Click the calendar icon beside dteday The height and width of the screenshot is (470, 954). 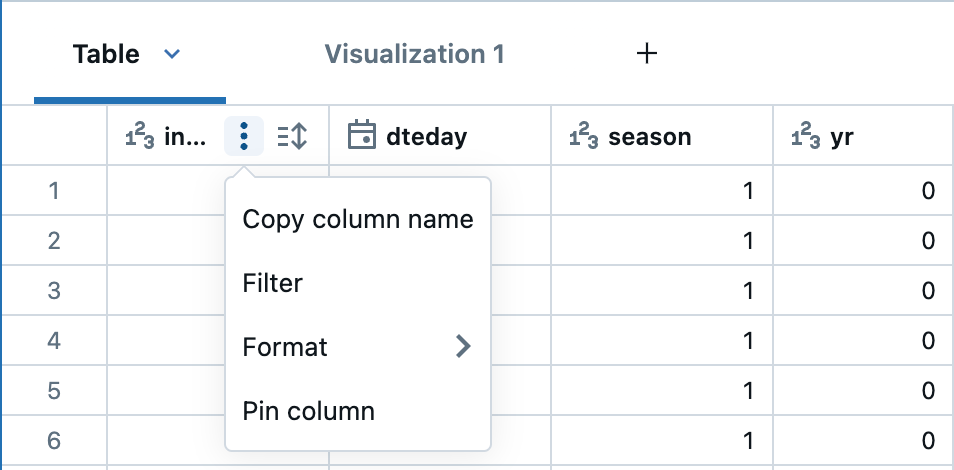[361, 135]
